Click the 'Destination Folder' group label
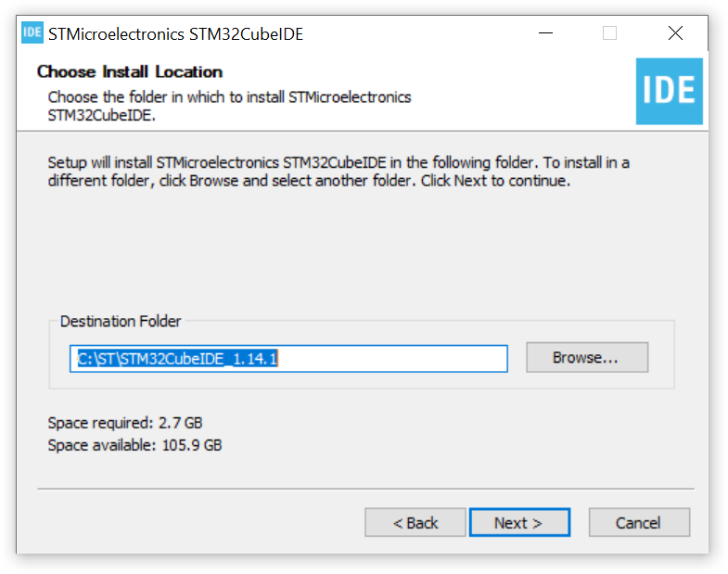728x574 pixels. 121,321
